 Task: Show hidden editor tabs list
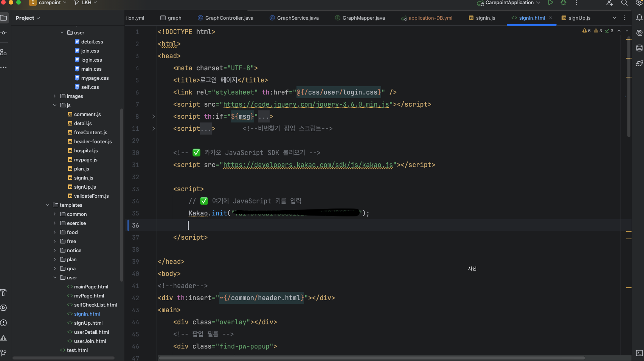[615, 18]
